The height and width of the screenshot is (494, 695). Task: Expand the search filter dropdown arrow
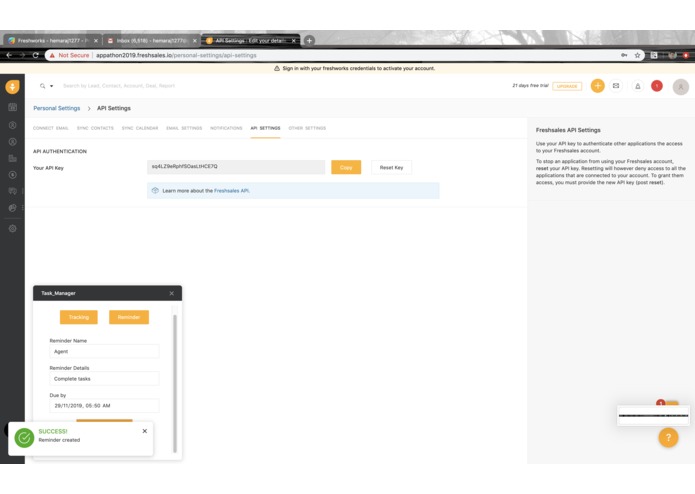pos(51,86)
